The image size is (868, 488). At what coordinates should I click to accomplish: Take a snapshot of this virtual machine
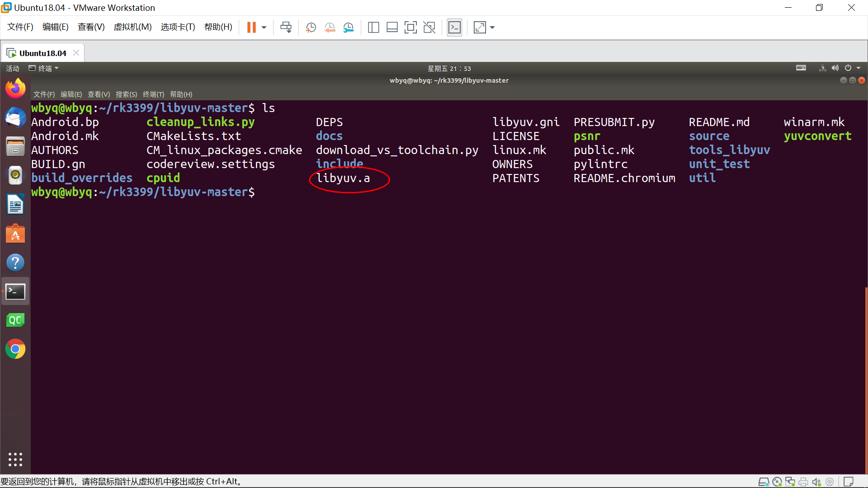click(311, 27)
